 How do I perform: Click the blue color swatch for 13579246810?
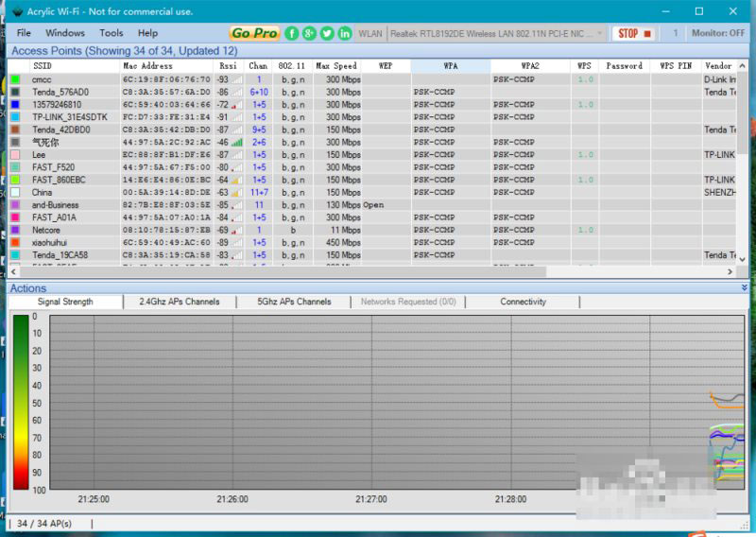[x=15, y=104]
